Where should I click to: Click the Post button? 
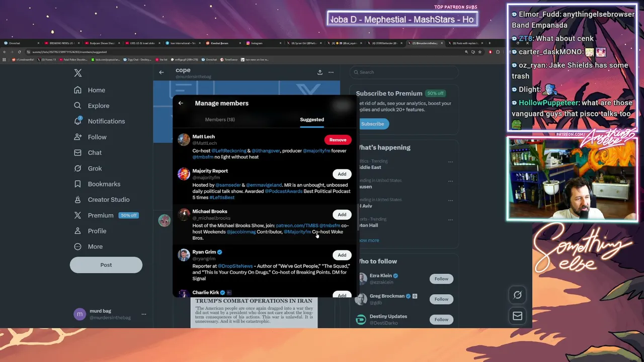[106, 265]
